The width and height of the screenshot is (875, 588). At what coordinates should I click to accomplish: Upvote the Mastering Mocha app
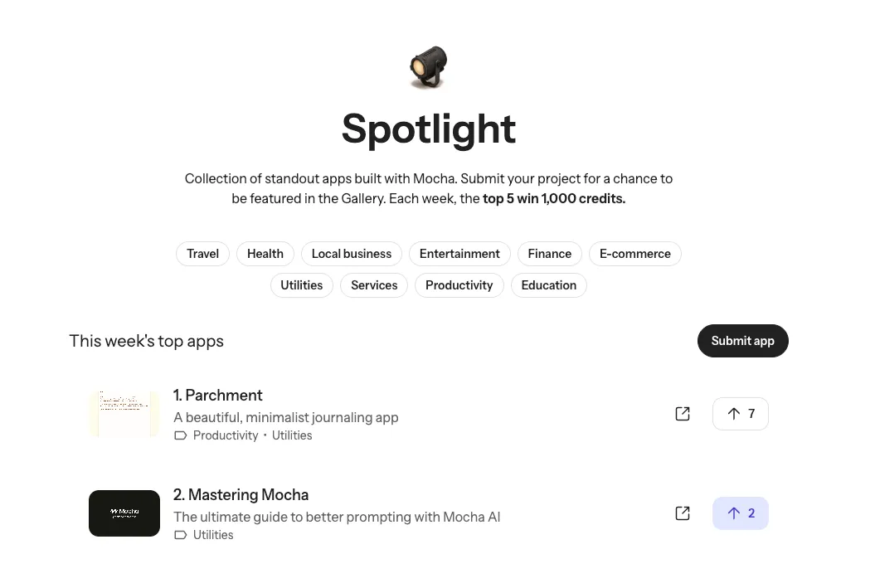point(741,513)
